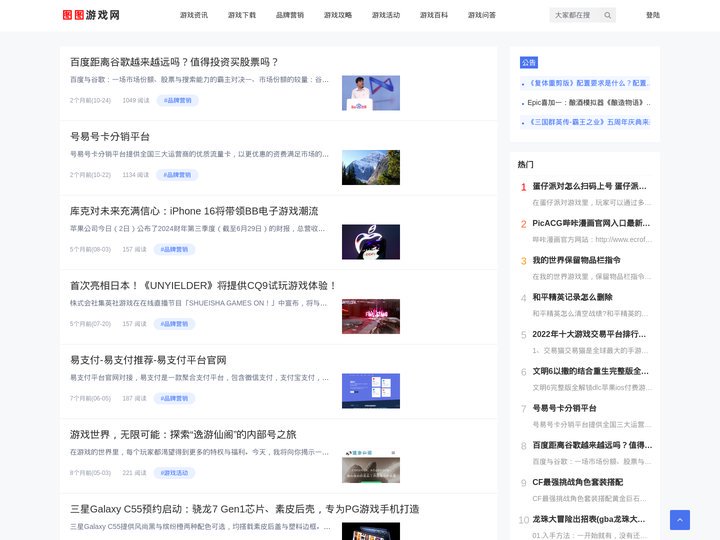
Task: Open hot item 5 2022年十大游戏交易平台排行
Action: tap(589, 334)
